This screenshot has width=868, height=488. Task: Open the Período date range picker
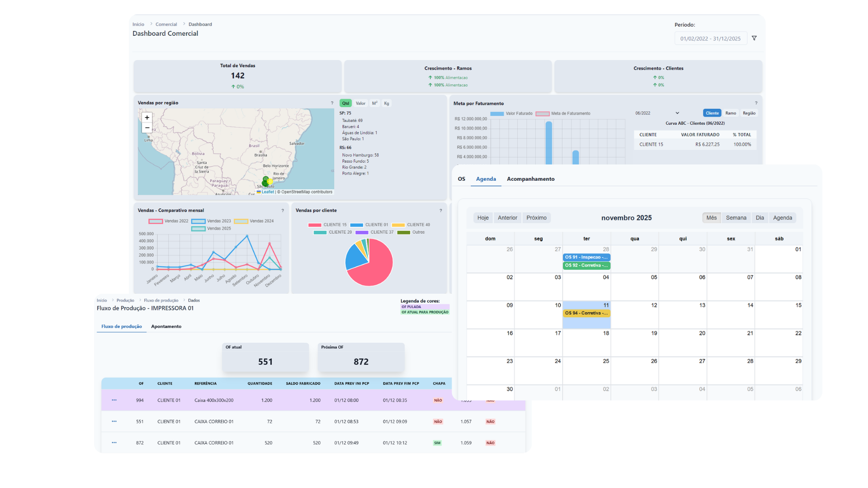coord(710,39)
